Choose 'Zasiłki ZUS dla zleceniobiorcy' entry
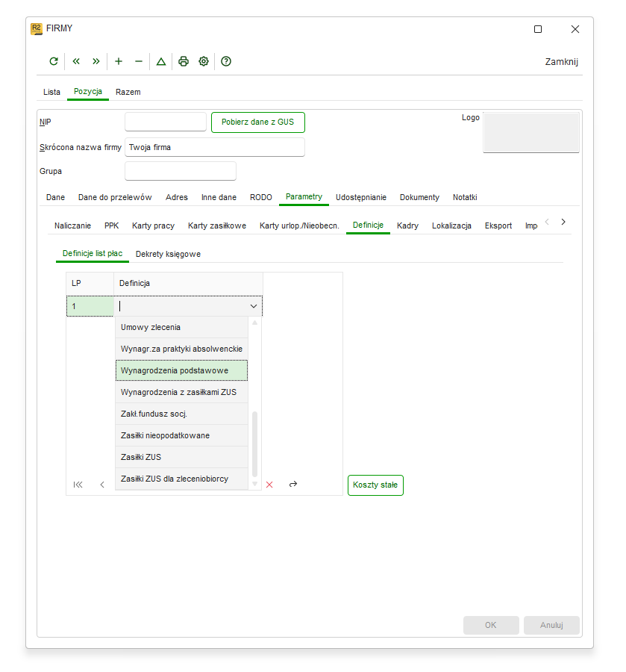 (x=181, y=479)
